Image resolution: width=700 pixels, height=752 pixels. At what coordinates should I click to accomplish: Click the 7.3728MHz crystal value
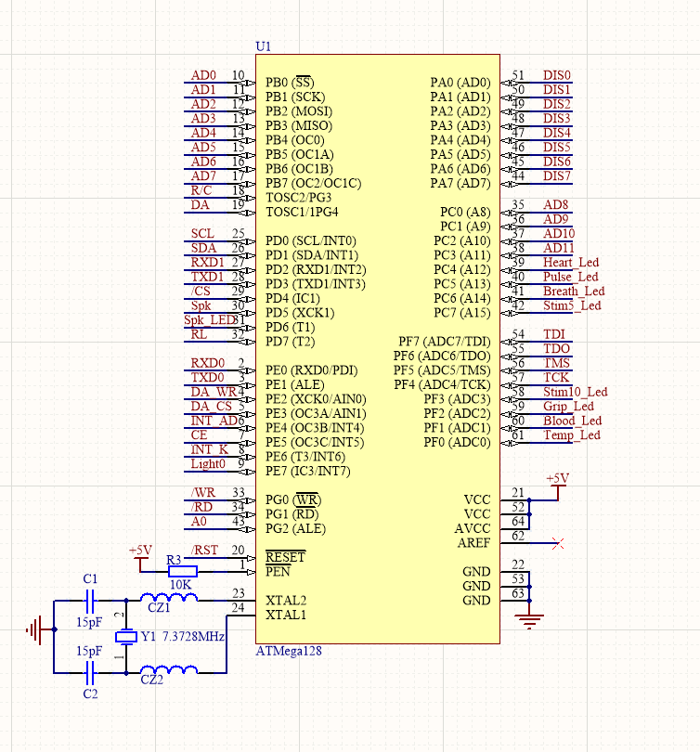point(193,637)
